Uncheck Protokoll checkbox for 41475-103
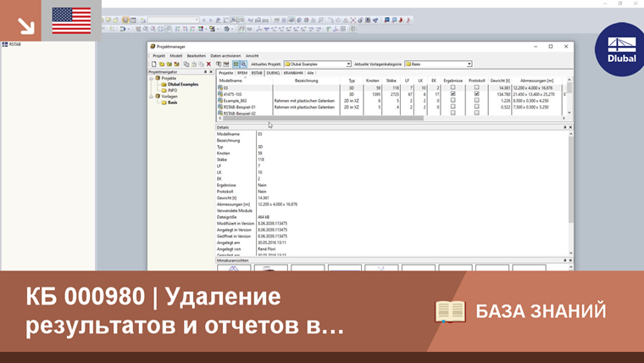This screenshot has height=363, width=644. click(x=477, y=94)
